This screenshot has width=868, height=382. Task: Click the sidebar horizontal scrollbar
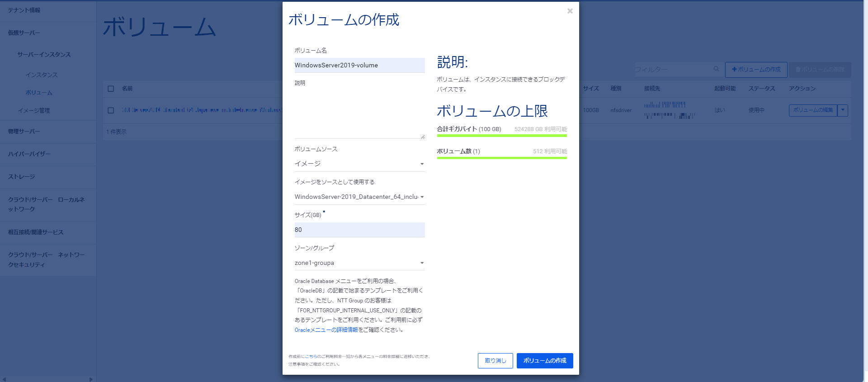pos(47,379)
